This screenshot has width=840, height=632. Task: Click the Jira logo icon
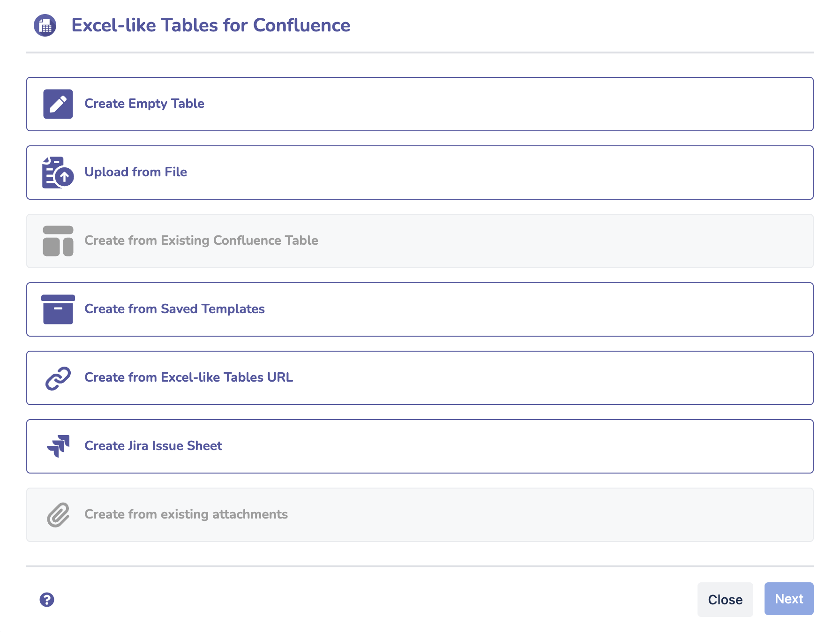click(x=58, y=446)
